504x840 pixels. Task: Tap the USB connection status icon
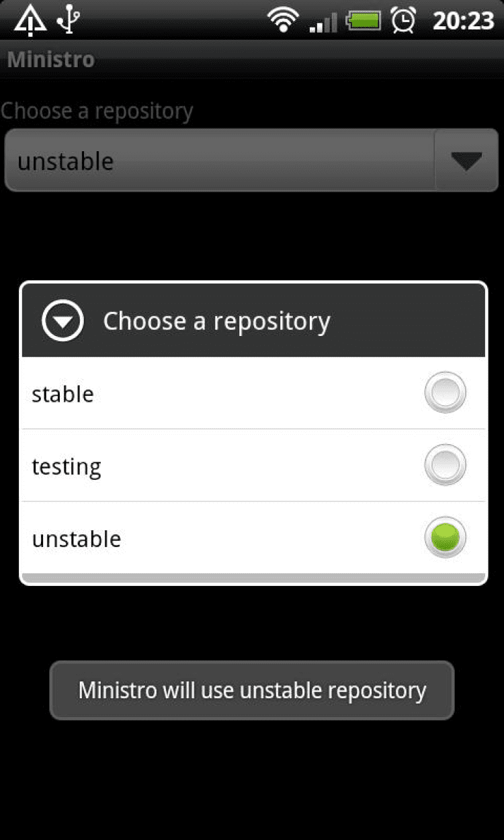coord(68,19)
